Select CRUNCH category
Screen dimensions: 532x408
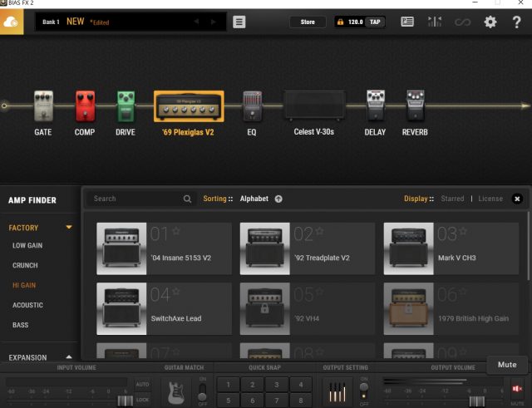tap(25, 265)
